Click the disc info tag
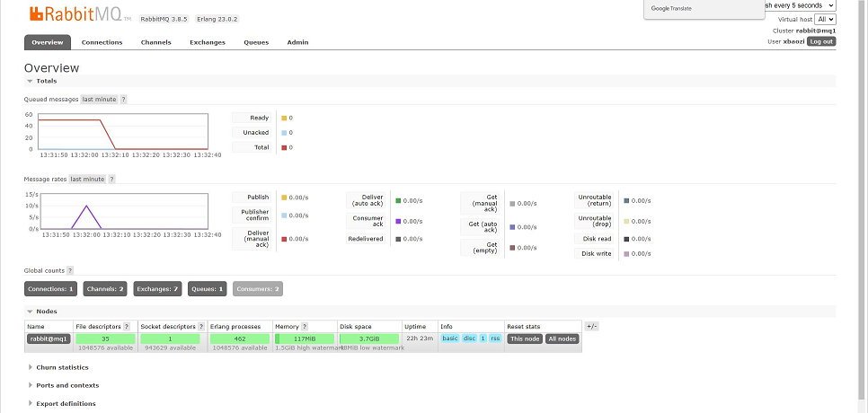868x413 pixels. (469, 338)
